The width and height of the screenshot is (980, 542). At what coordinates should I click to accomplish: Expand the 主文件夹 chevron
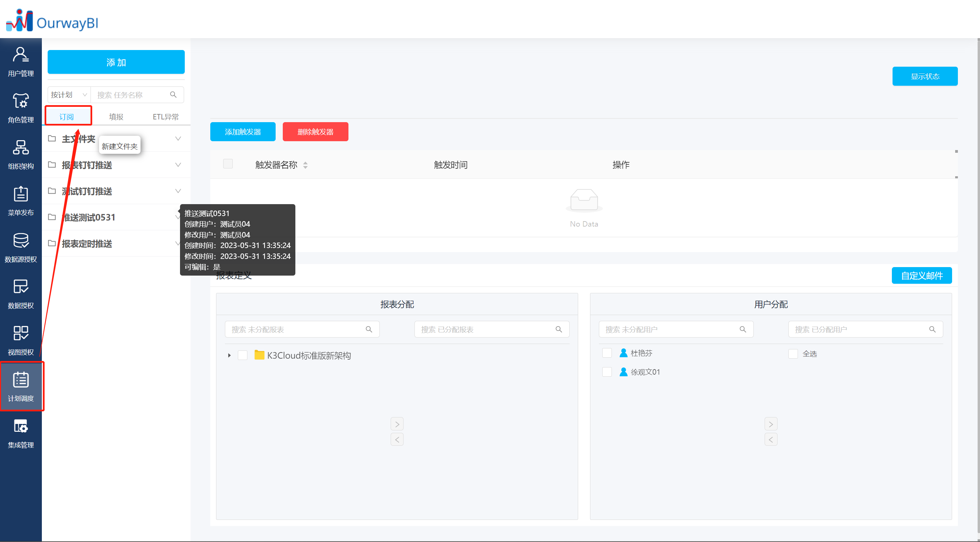point(178,138)
